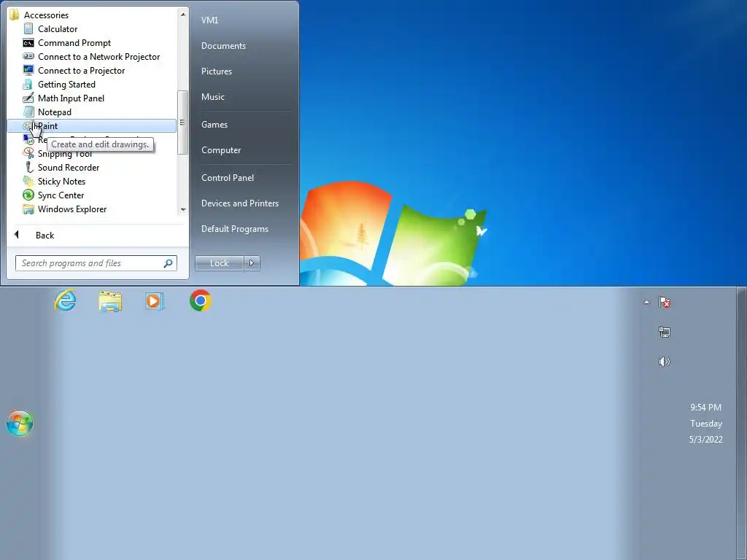Open the Action Center flag icon

point(665,302)
